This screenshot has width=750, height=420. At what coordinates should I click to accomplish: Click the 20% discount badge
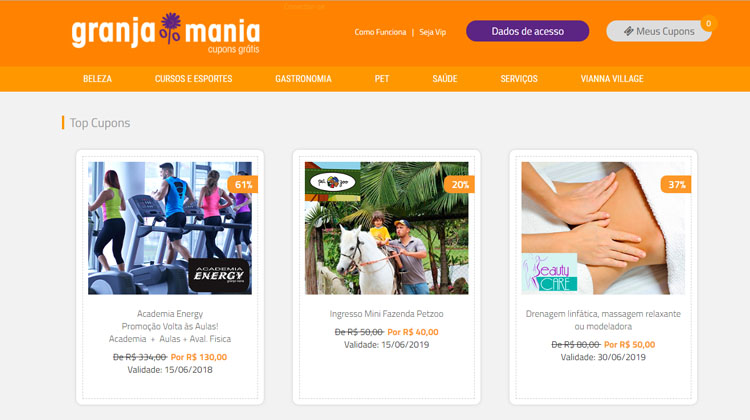[459, 185]
